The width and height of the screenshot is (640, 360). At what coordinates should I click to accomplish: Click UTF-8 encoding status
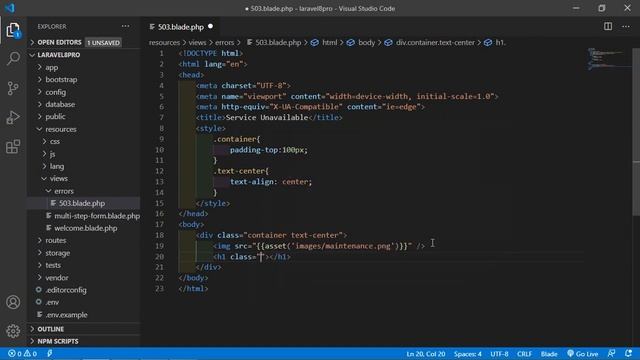click(499, 354)
